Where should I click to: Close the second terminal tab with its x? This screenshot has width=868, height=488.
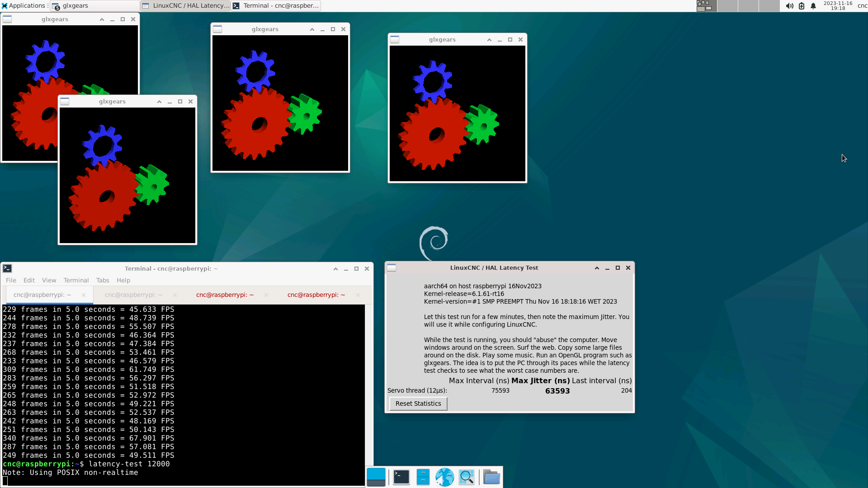coord(175,295)
